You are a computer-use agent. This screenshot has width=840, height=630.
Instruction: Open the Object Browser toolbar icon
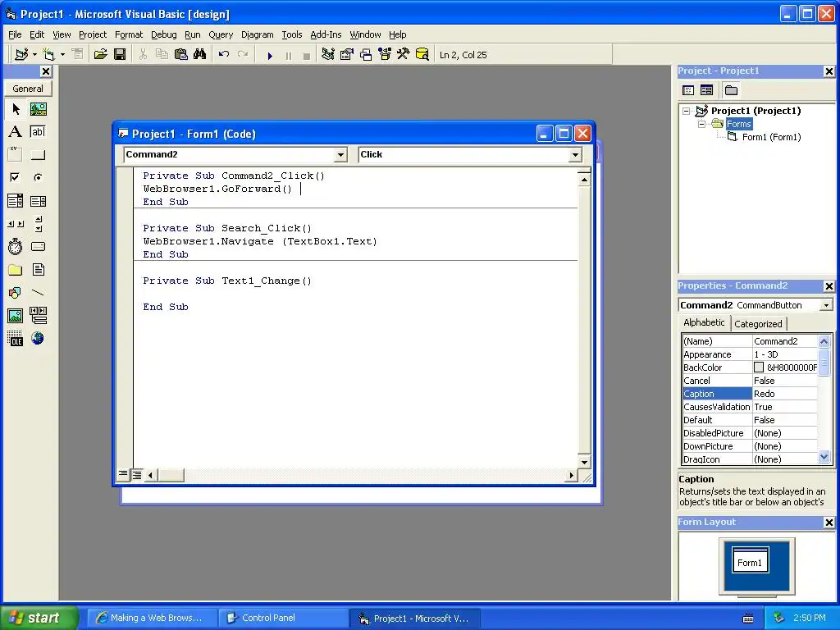(x=385, y=55)
